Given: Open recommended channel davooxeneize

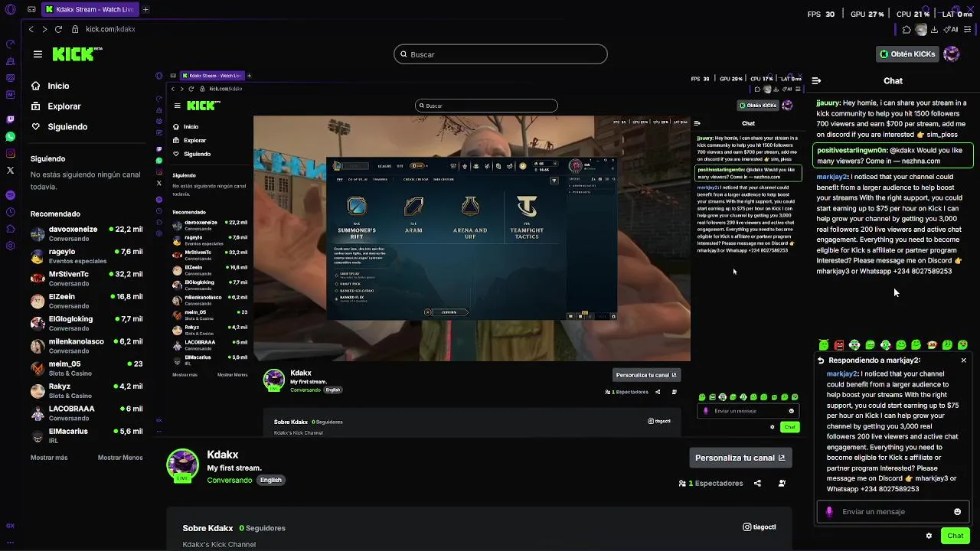Looking at the screenshot, I should [87, 233].
